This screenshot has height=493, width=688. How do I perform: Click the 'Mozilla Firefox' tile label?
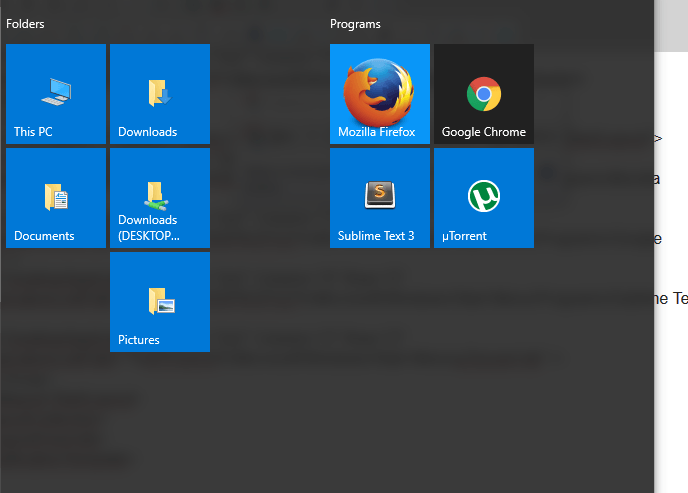pos(376,132)
